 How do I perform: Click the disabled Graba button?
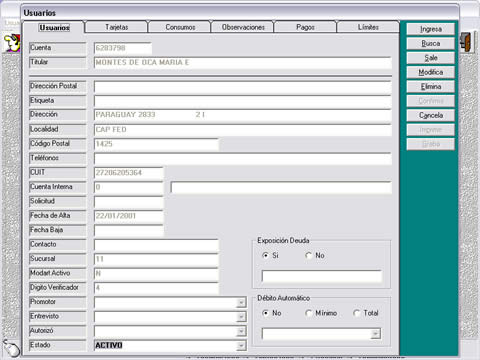pos(431,144)
